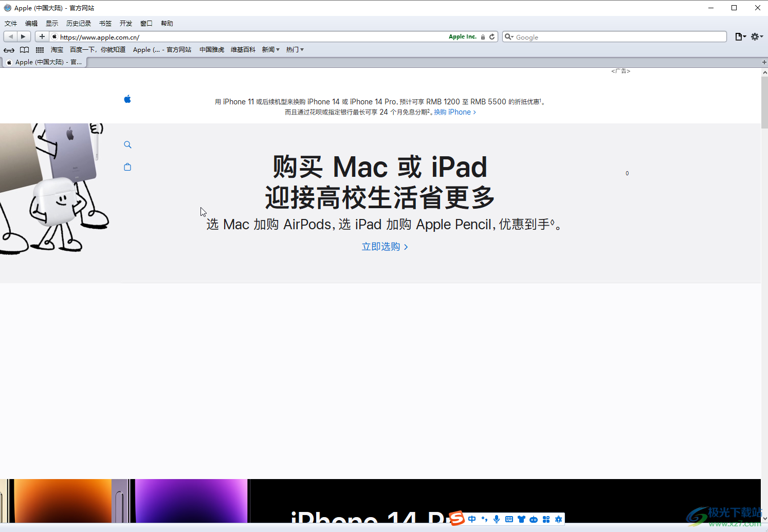Open the soft keyboard icon on Sogou bar
The height and width of the screenshot is (532, 768).
point(509,519)
